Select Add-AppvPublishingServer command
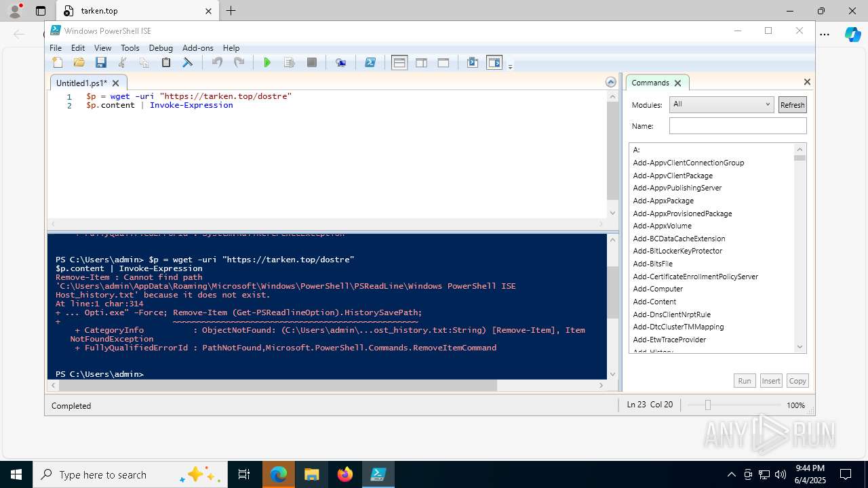868x488 pixels. 677,188
